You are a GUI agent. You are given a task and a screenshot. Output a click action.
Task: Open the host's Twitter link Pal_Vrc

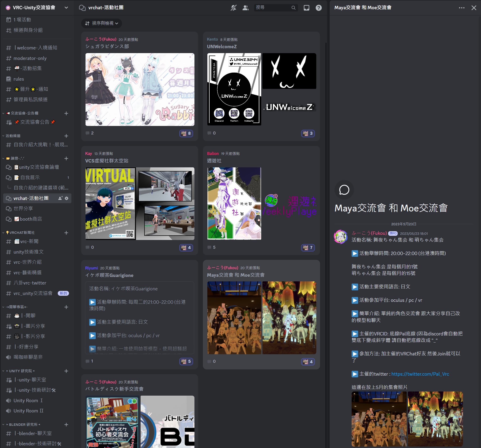pos(420,374)
